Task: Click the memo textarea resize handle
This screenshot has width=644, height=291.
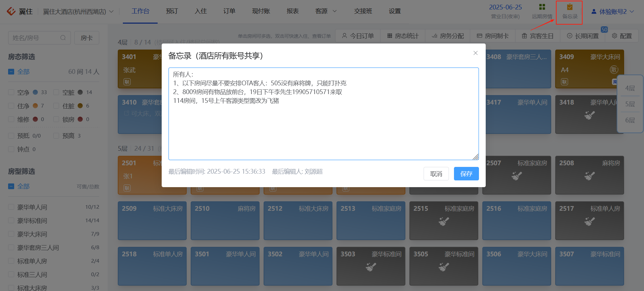Action: pos(476,157)
